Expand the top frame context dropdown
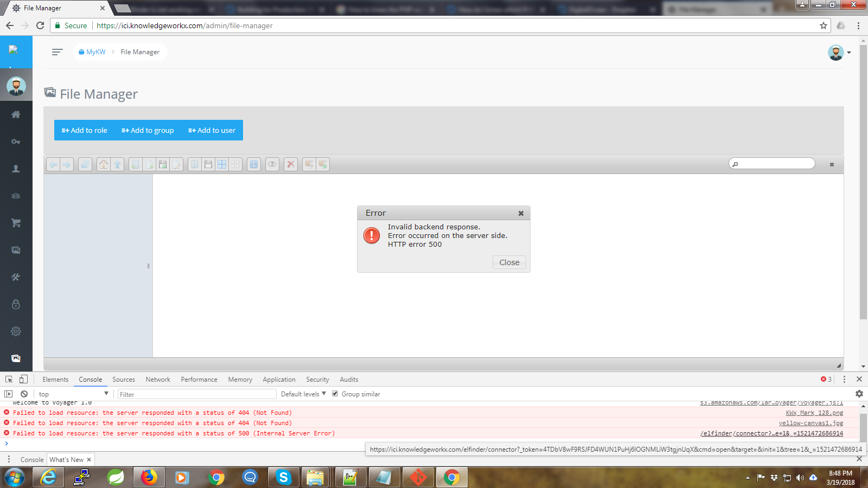868x488 pixels. (x=74, y=394)
